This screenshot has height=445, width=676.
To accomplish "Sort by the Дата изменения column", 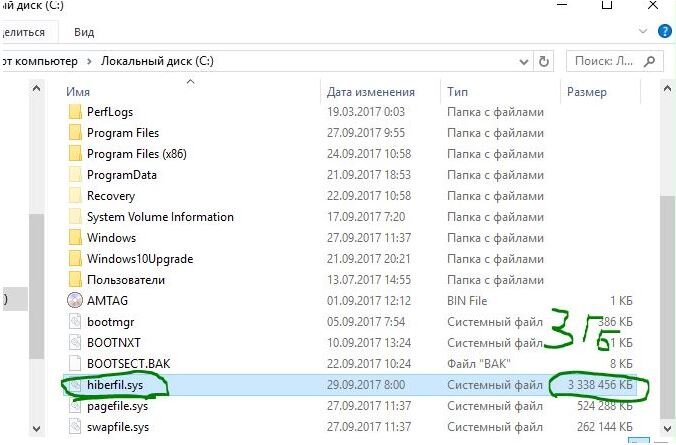I will click(370, 92).
